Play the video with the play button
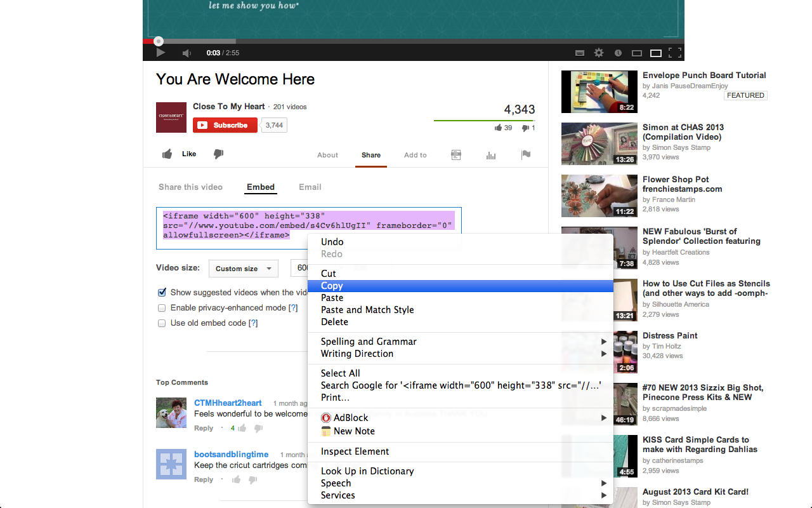Image resolution: width=812 pixels, height=508 pixels. pyautogui.click(x=160, y=53)
